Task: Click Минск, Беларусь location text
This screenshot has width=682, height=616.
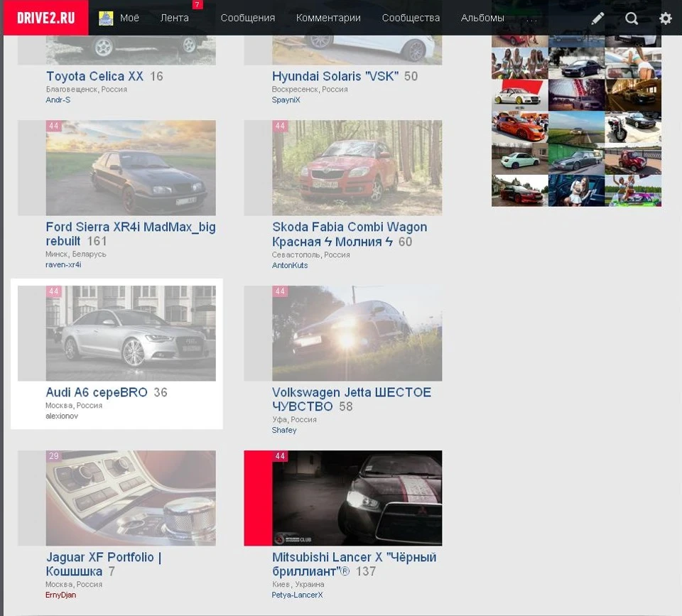Action: pyautogui.click(x=76, y=254)
